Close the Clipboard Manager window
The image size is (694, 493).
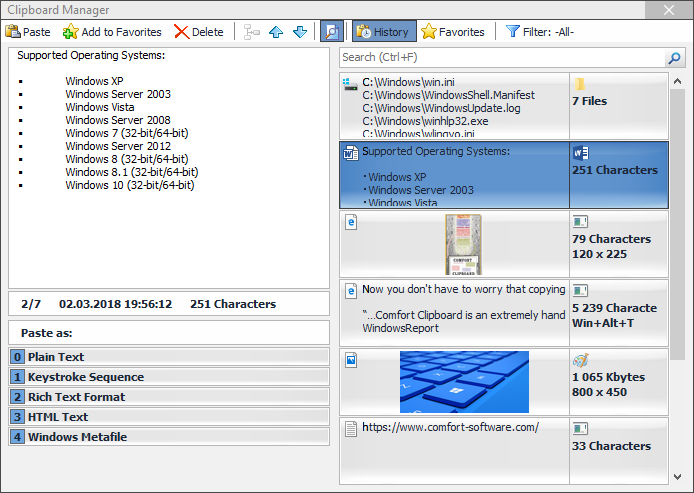click(669, 10)
